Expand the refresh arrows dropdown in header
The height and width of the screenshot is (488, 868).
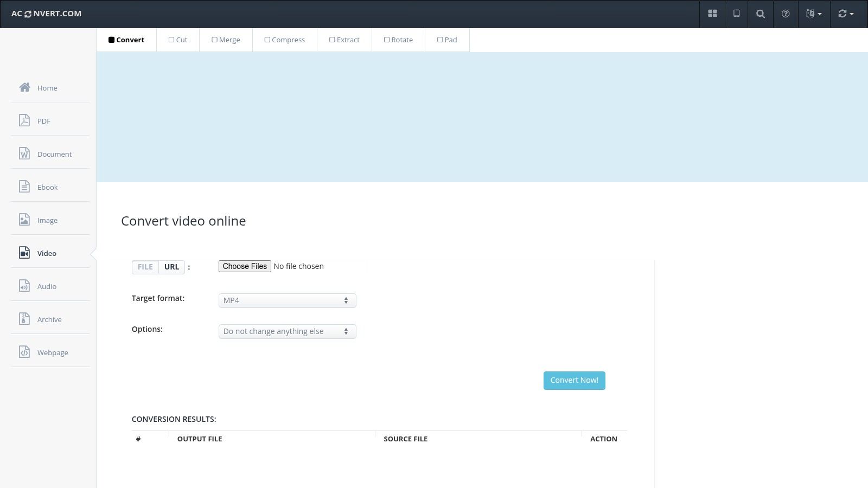[x=846, y=14]
